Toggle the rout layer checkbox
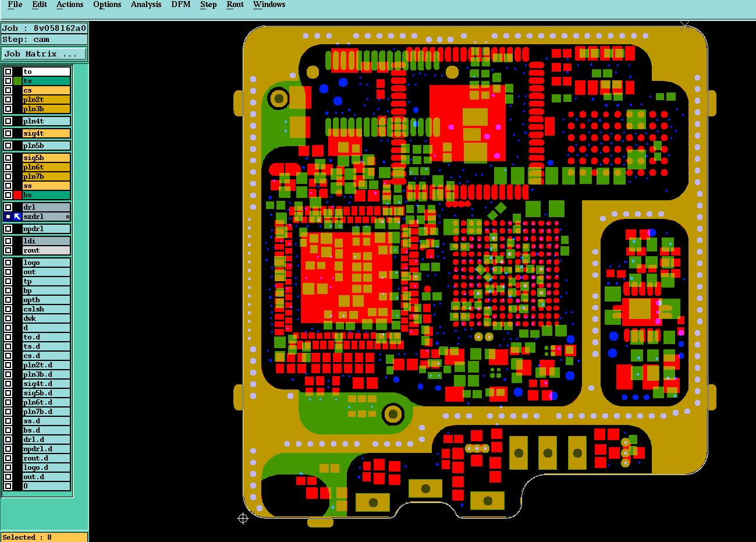756x542 pixels. pos(8,250)
